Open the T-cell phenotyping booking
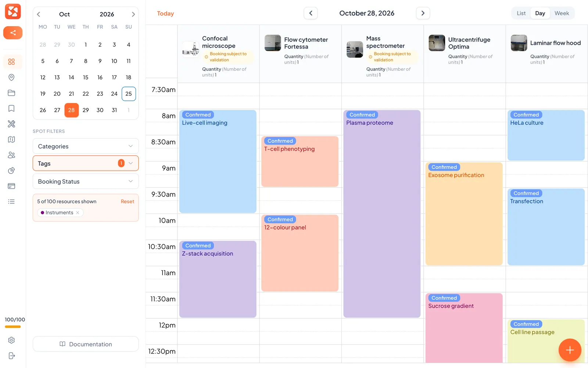The width and height of the screenshot is (588, 368). 300,162
